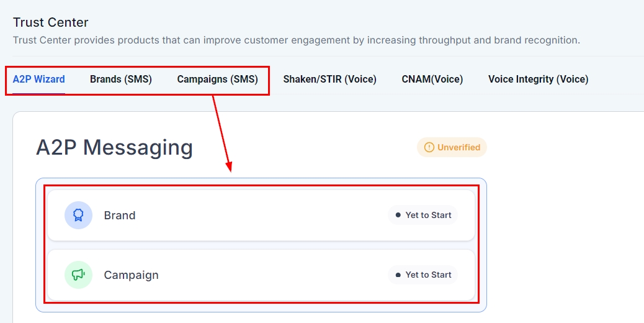This screenshot has width=644, height=323.
Task: Switch to Voice Integrity (Voice) tab
Action: [538, 79]
